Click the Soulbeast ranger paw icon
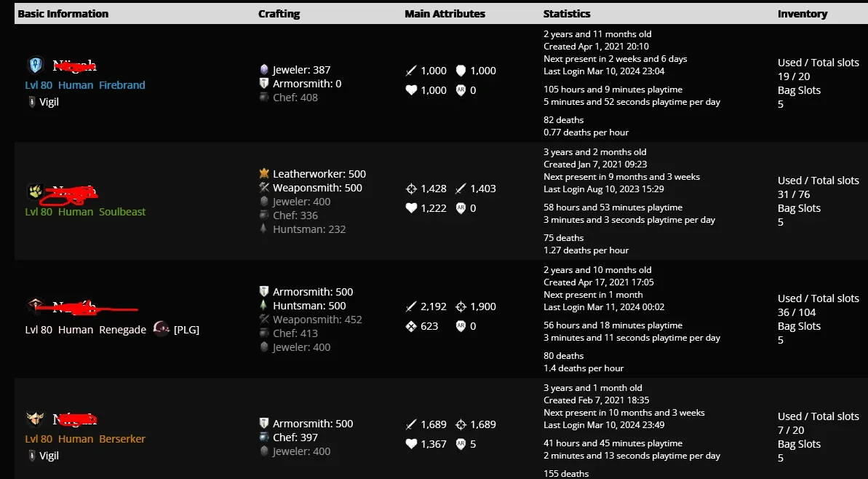The height and width of the screenshot is (479, 868). coord(36,191)
